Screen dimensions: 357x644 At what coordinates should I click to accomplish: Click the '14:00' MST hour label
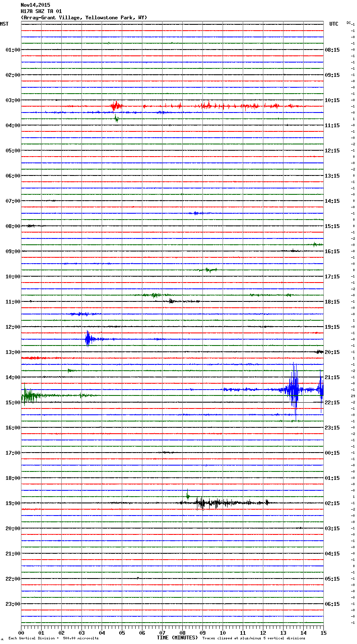tap(13, 377)
